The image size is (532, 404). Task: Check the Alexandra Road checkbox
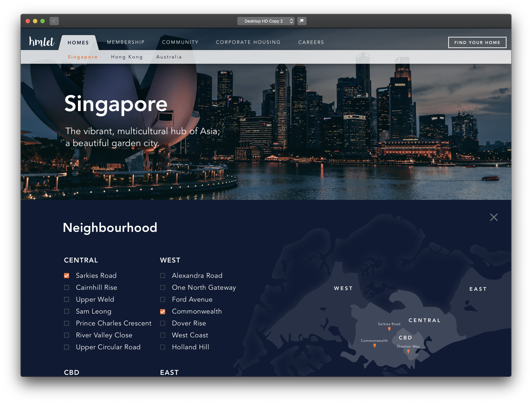click(162, 275)
